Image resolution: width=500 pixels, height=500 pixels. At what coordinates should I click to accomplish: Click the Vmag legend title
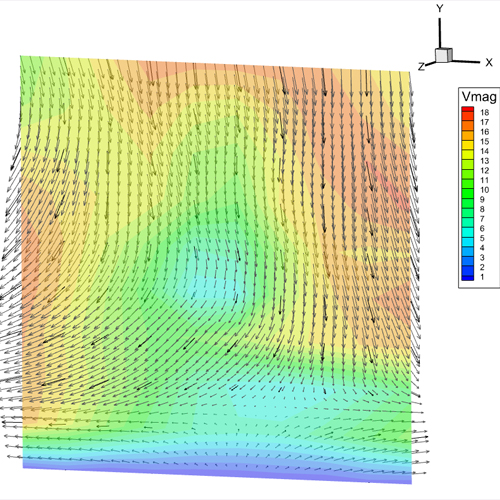coord(479,97)
